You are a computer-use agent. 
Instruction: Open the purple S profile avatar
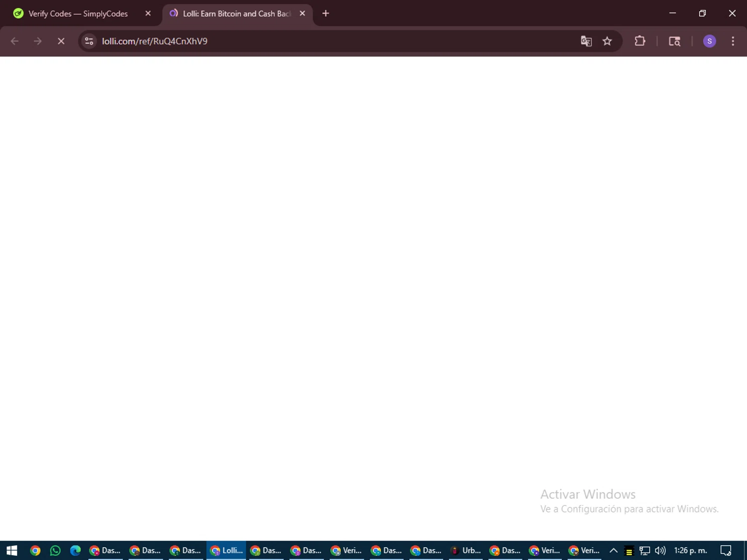pos(709,41)
